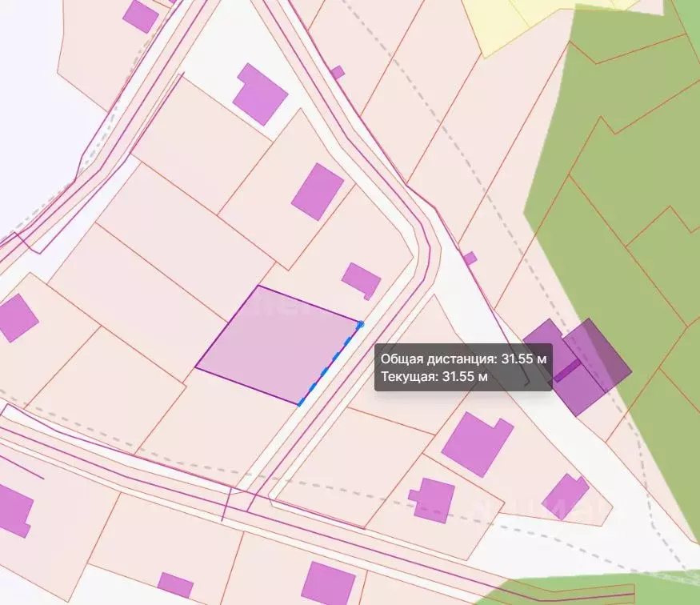
Task: Select the slanted building near bottom right road
Action: 565,496
